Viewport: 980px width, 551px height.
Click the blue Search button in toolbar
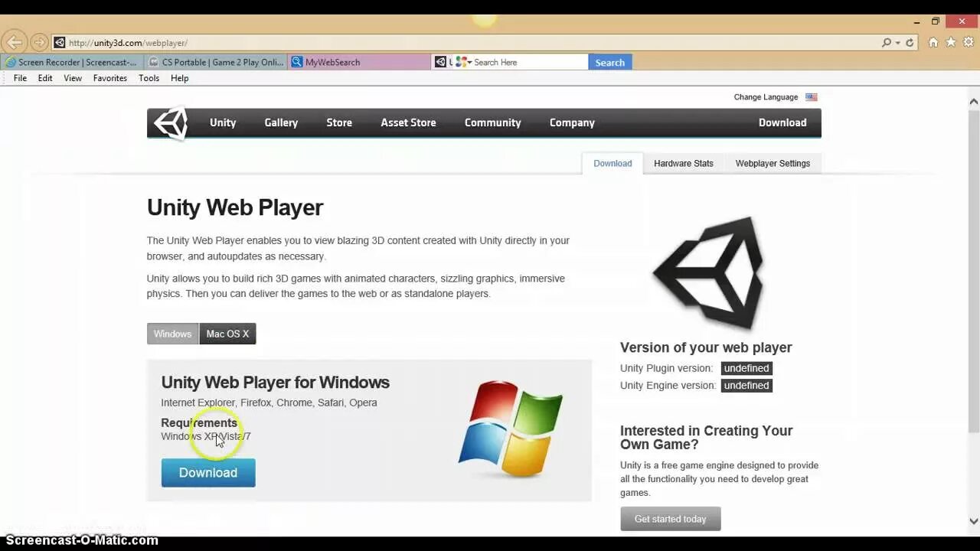pyautogui.click(x=610, y=62)
